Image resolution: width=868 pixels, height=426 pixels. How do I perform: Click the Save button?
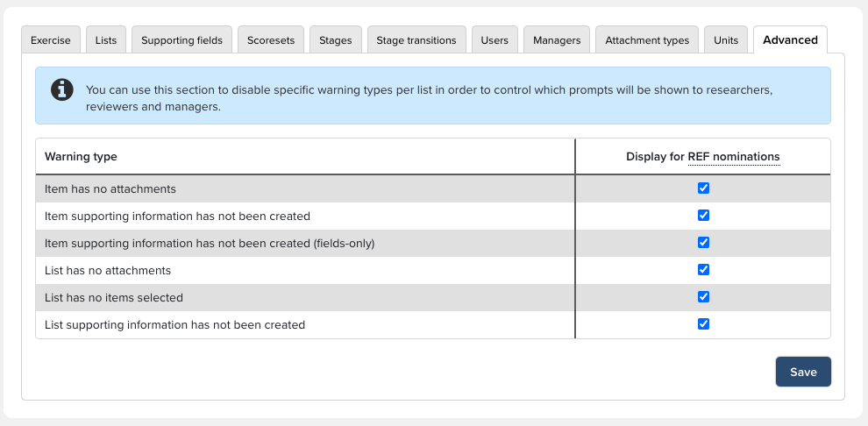pyautogui.click(x=803, y=372)
